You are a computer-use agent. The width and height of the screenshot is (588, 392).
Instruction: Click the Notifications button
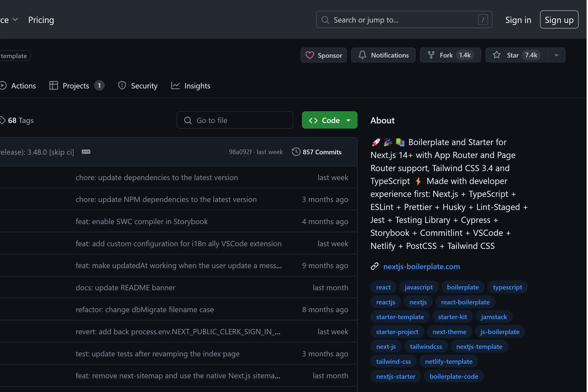(x=383, y=55)
